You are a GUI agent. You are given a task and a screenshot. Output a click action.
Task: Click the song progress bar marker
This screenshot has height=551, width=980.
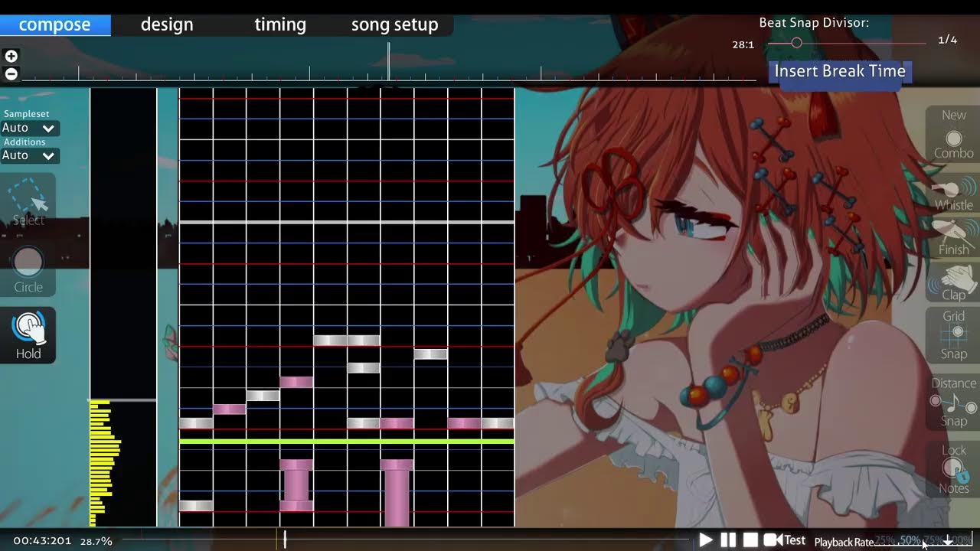tap(285, 540)
